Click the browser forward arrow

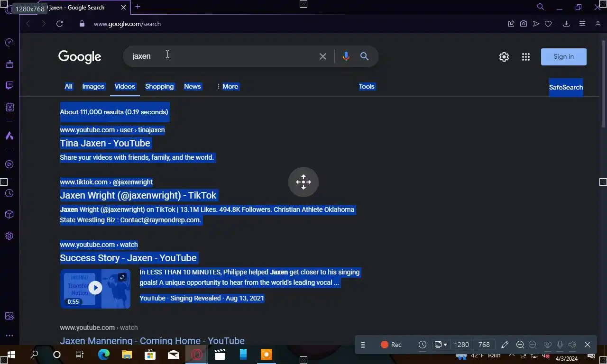pyautogui.click(x=44, y=24)
